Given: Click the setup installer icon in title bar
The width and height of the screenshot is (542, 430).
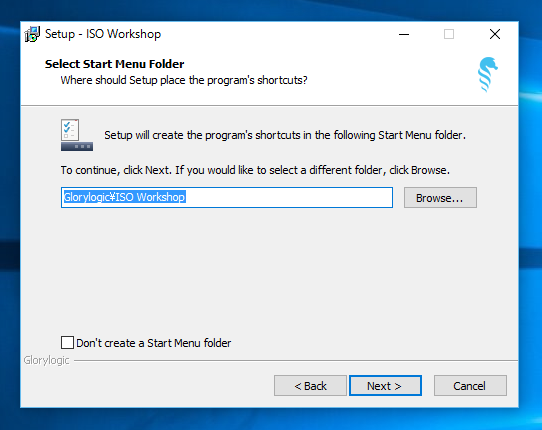Looking at the screenshot, I should (x=32, y=34).
